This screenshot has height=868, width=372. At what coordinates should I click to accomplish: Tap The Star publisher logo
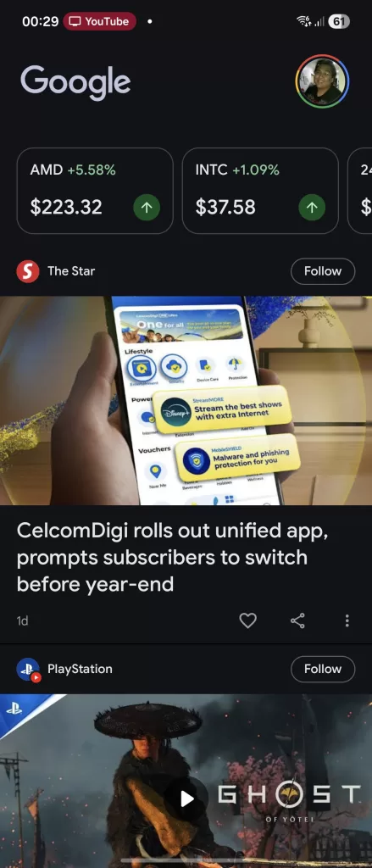pos(28,271)
